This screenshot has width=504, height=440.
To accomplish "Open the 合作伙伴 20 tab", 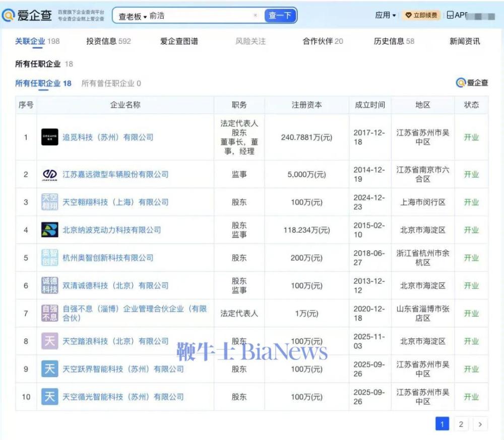I will coord(323,41).
